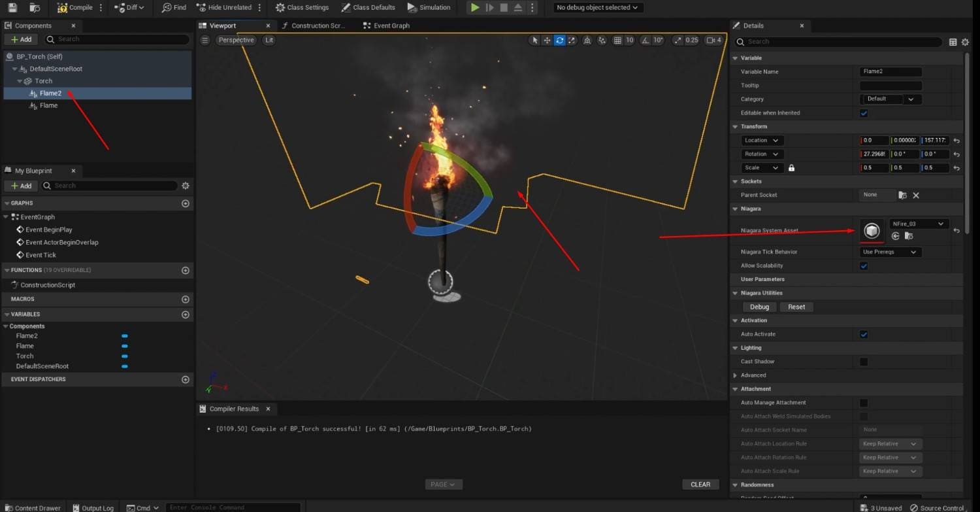Clear compiler results with CLEAR button

[700, 485]
